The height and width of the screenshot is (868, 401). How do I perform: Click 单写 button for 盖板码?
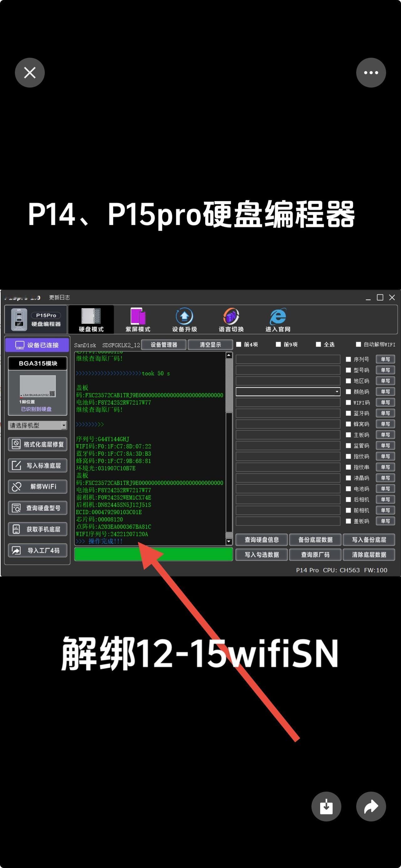click(385, 521)
